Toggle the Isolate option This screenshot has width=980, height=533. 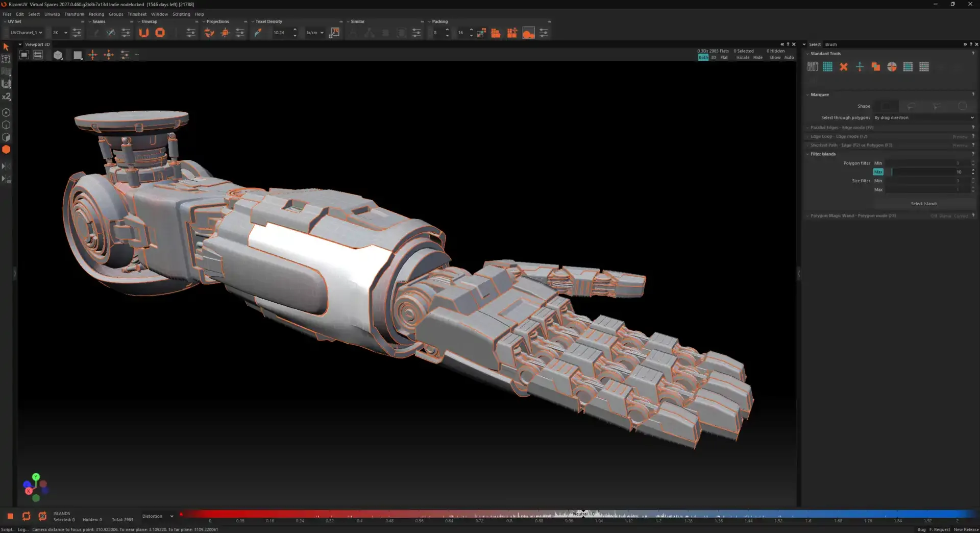point(743,58)
